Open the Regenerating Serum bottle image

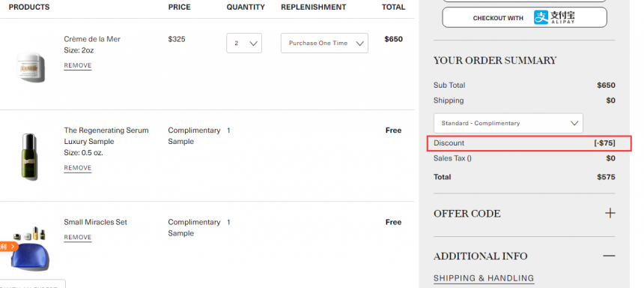click(29, 156)
